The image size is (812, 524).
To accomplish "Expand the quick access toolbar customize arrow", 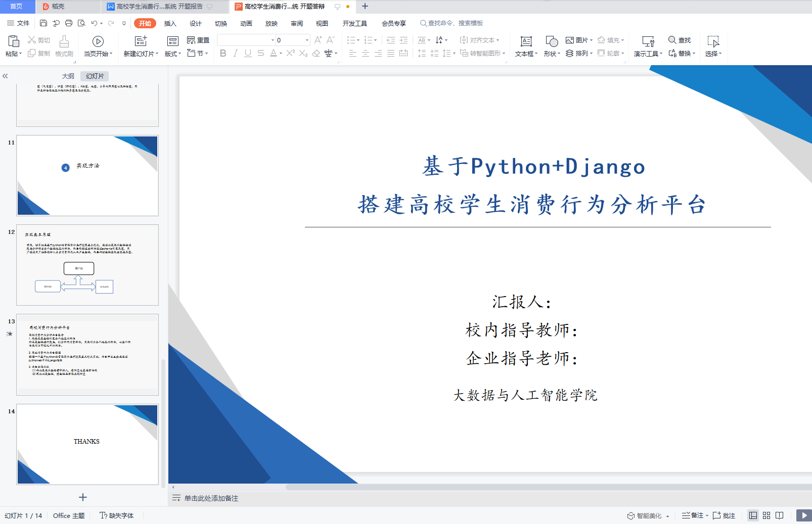I will tap(124, 23).
